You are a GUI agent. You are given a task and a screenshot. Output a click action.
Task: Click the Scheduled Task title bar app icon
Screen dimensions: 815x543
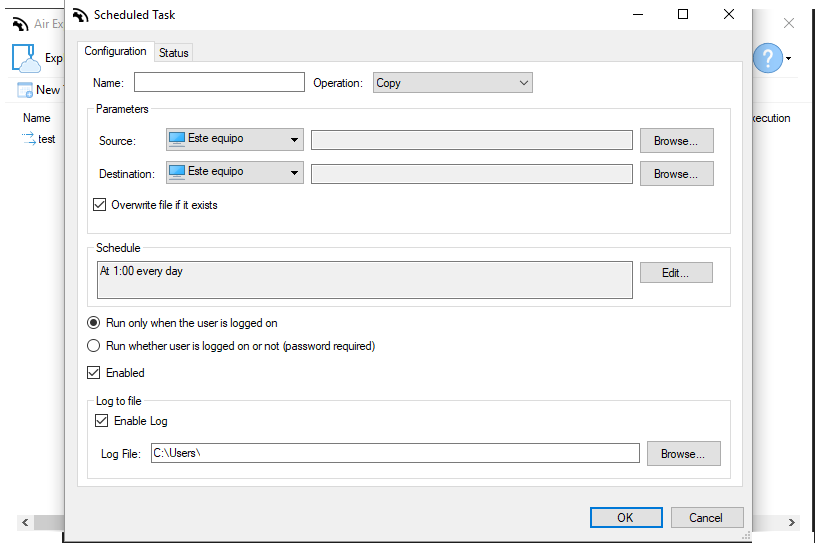[81, 15]
